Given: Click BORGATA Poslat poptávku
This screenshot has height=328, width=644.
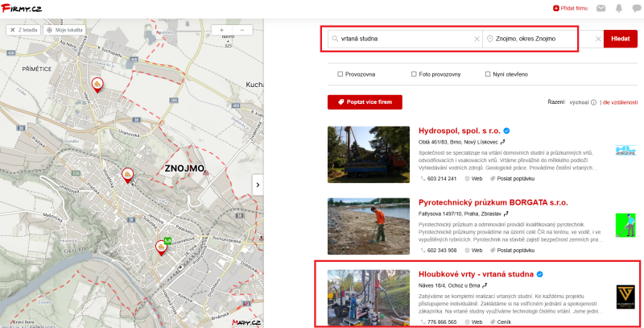Looking at the screenshot, I should [513, 251].
